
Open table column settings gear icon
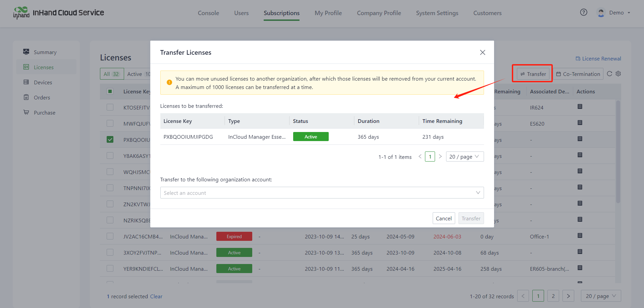pyautogui.click(x=619, y=74)
